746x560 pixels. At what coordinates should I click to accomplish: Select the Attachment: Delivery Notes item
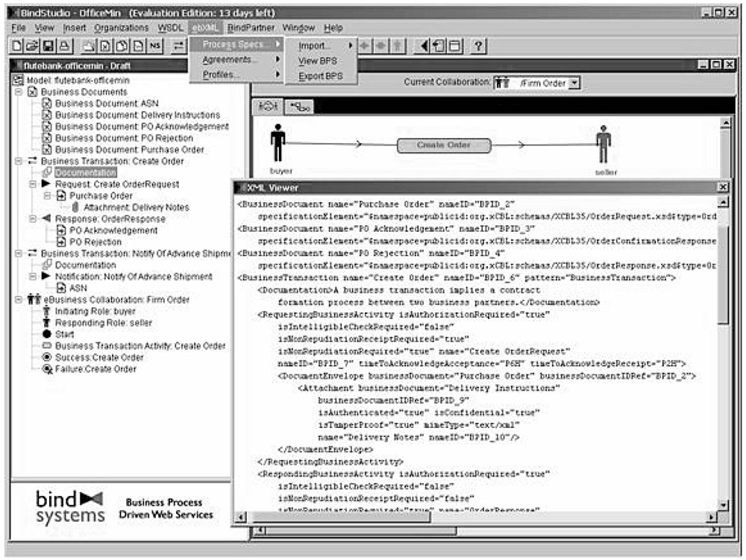tap(136, 207)
